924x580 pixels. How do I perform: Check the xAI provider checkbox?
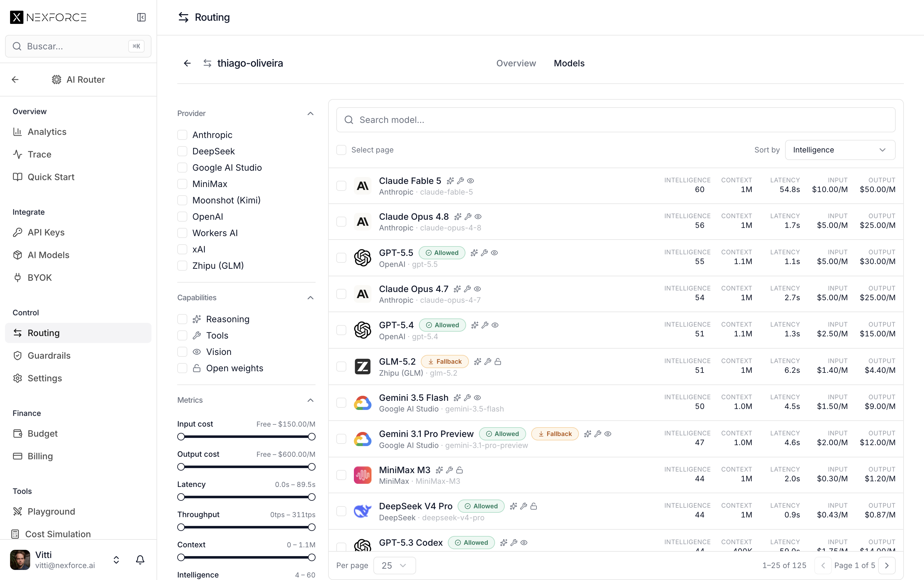tap(182, 249)
